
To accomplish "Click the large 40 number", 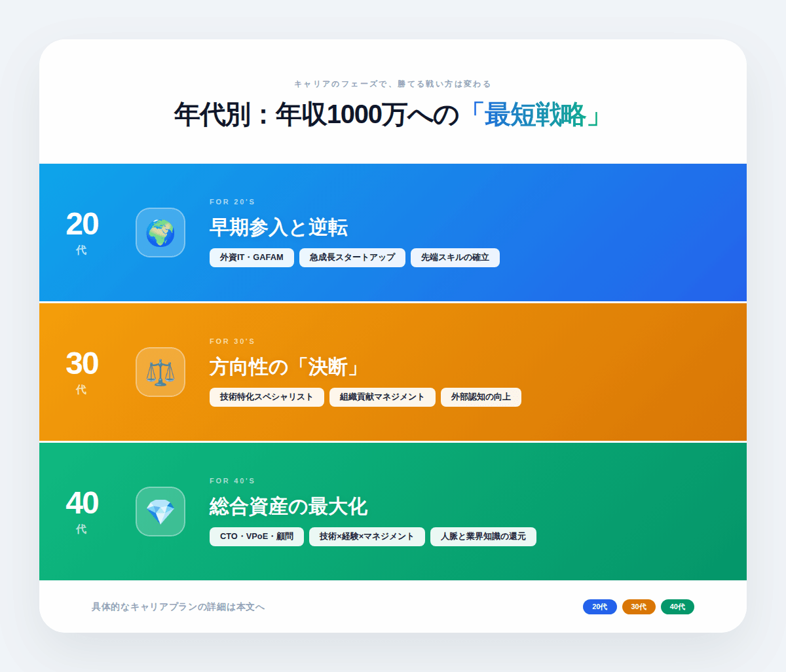I will point(82,504).
